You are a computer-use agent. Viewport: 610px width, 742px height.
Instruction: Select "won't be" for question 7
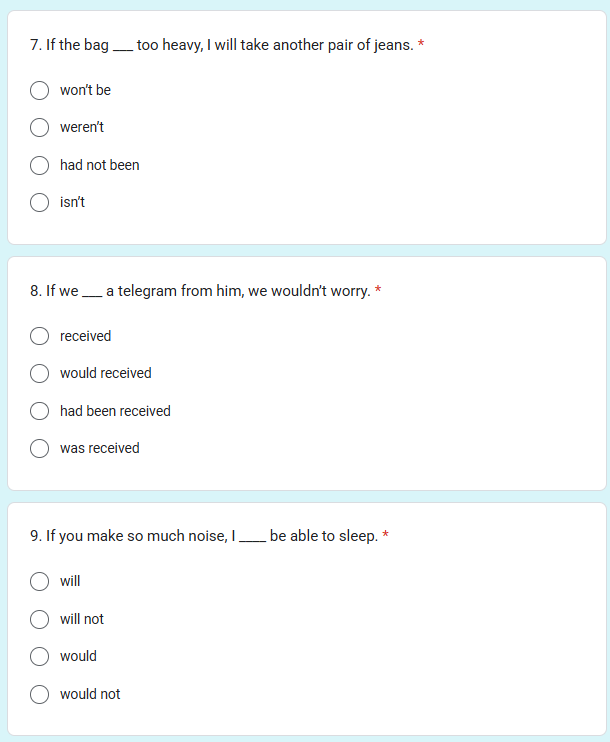coord(39,90)
